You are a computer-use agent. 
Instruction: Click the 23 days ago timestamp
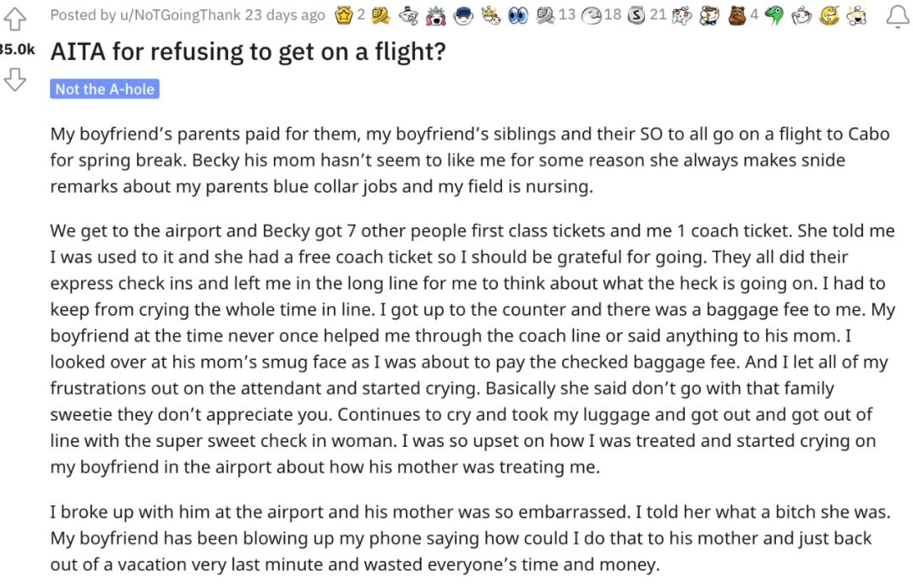(285, 14)
